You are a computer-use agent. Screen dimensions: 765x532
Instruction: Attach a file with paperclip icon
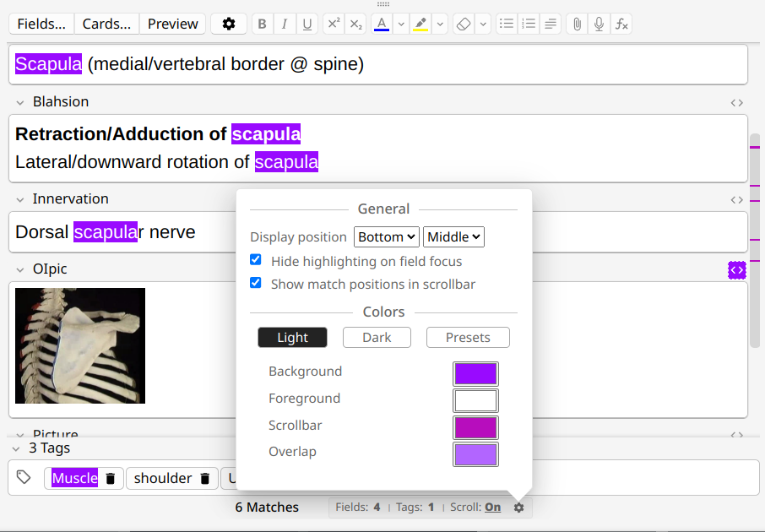coord(577,24)
